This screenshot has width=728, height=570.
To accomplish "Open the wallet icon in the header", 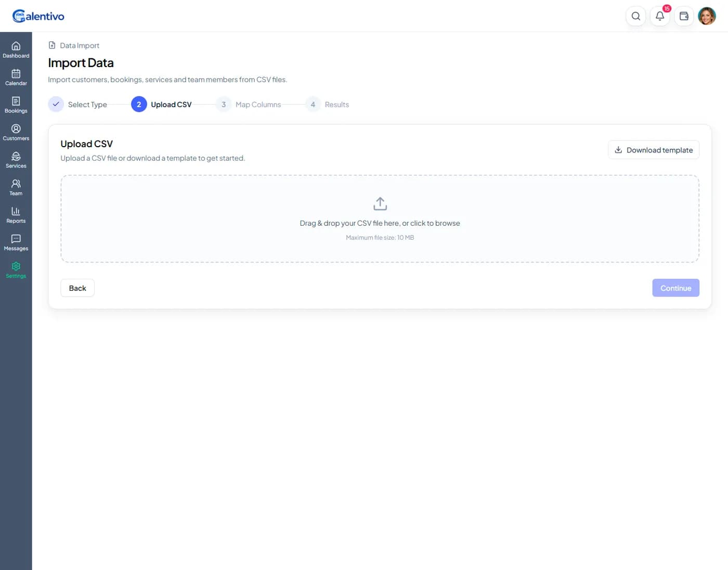I will pyautogui.click(x=683, y=16).
